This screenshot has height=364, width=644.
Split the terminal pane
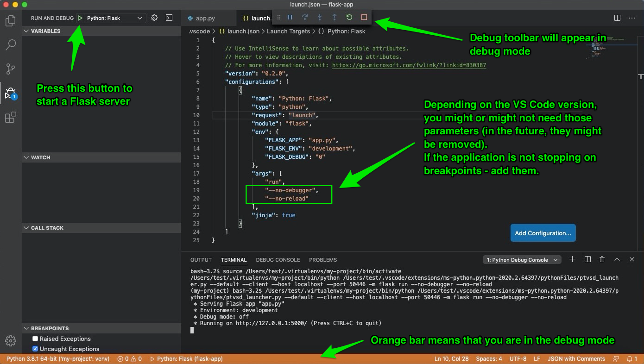(x=587, y=259)
